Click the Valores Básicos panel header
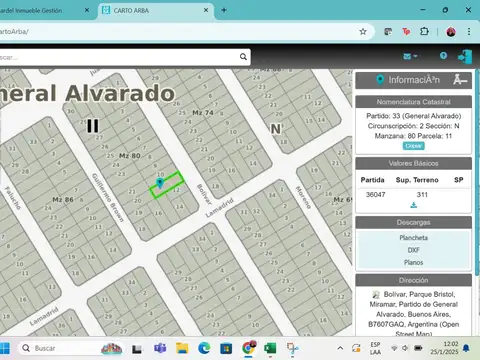 pos(413,163)
